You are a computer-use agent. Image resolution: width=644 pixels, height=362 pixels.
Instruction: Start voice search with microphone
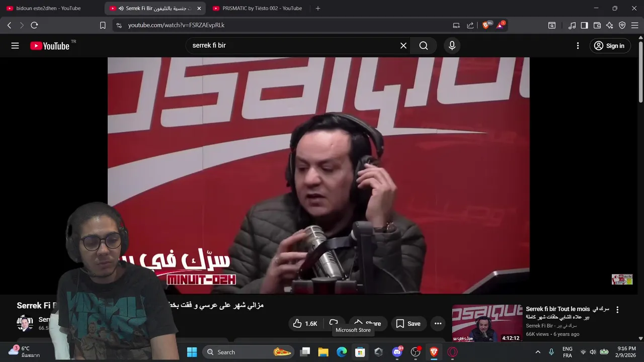point(452,46)
